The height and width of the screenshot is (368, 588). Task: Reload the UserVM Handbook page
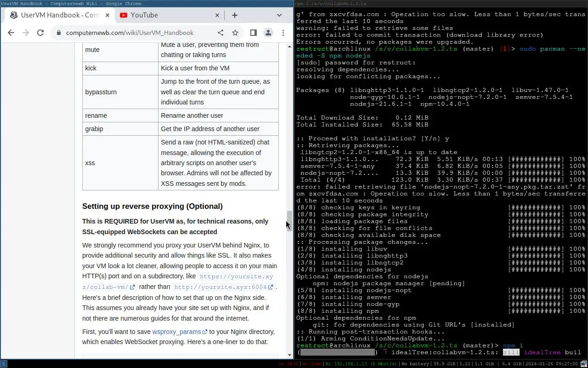tap(40, 33)
